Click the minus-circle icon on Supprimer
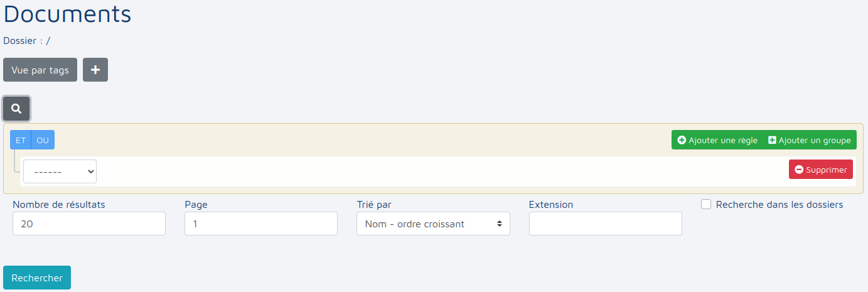Image resolution: width=868 pixels, height=292 pixels. [x=799, y=170]
